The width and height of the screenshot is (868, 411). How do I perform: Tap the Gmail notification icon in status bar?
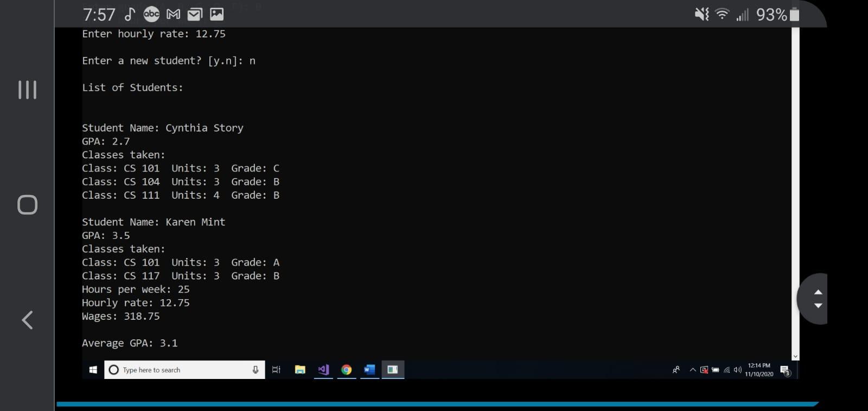[x=173, y=15]
